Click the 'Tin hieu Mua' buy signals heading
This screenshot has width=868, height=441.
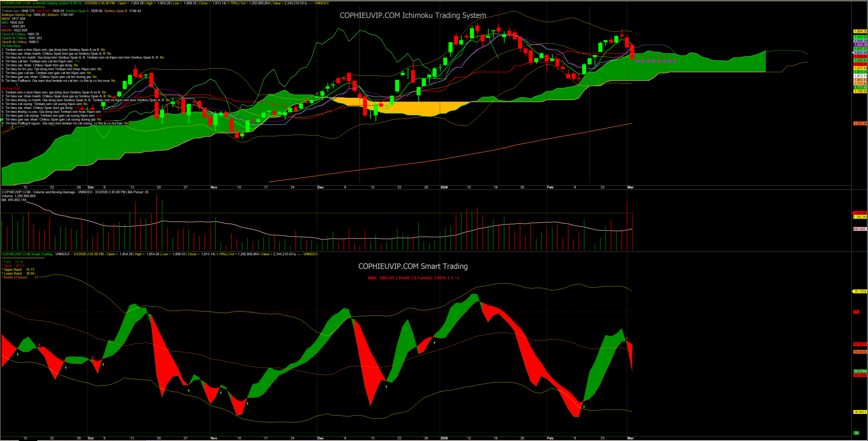(x=11, y=46)
